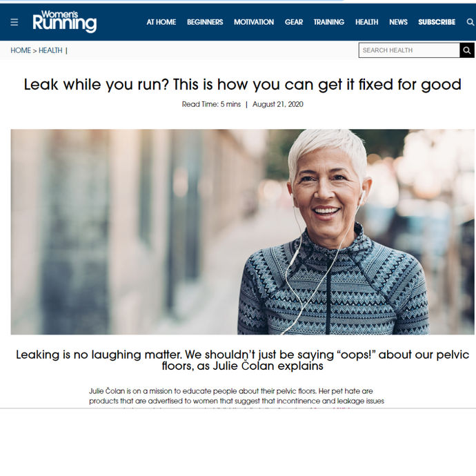This screenshot has height=476, width=476.
Task: Open the Gear navigation item
Action: 294,22
